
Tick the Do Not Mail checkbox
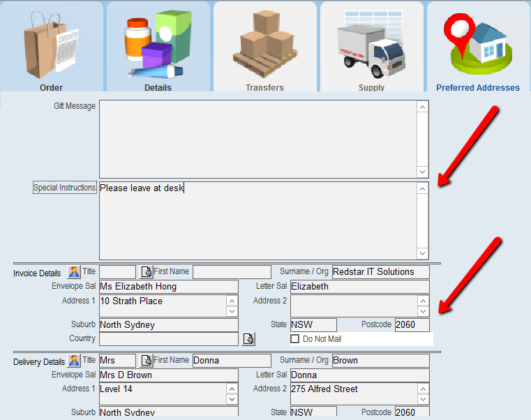coord(295,339)
